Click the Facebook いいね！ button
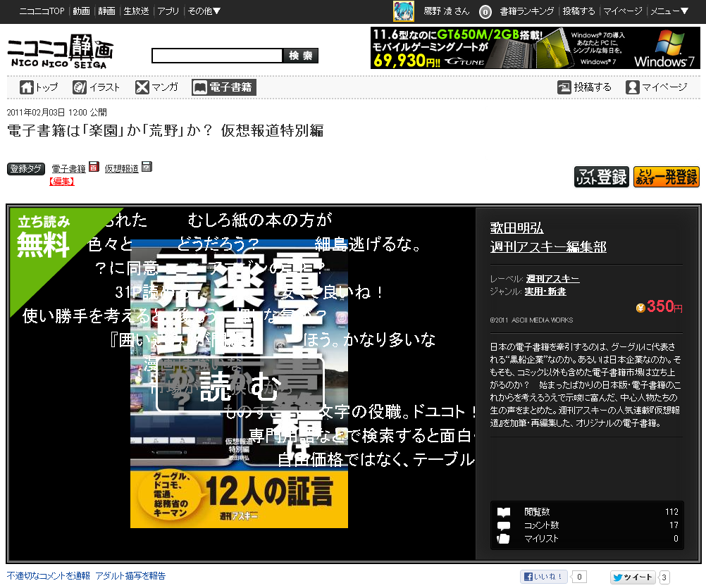Viewport: 706px width, 588px height. [x=544, y=577]
